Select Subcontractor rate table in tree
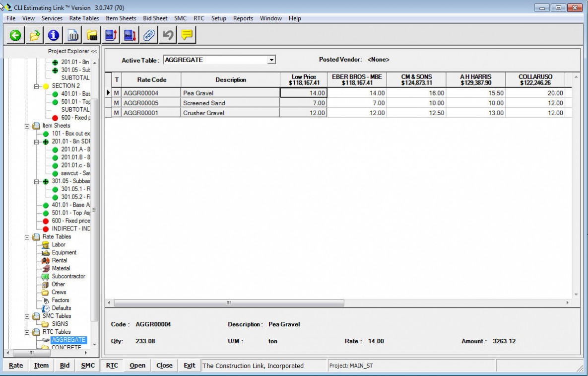588x376 pixels. coord(68,276)
